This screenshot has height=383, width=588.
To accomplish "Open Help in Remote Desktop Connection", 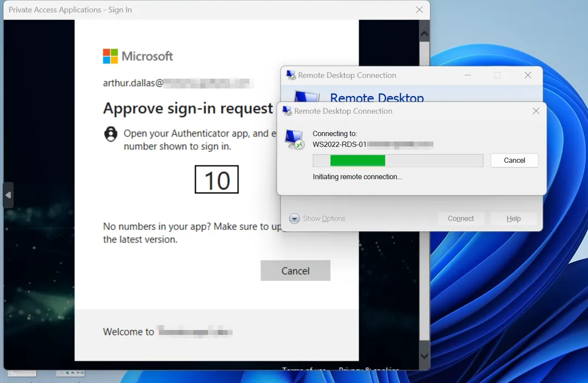I will pos(513,219).
